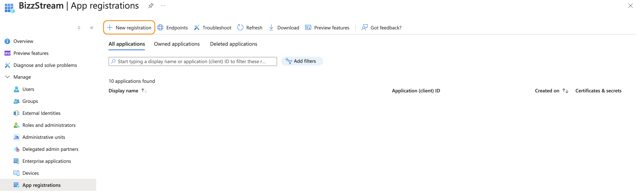Switch to Deleted applications tab
The width and height of the screenshot is (644, 193).
click(x=233, y=44)
